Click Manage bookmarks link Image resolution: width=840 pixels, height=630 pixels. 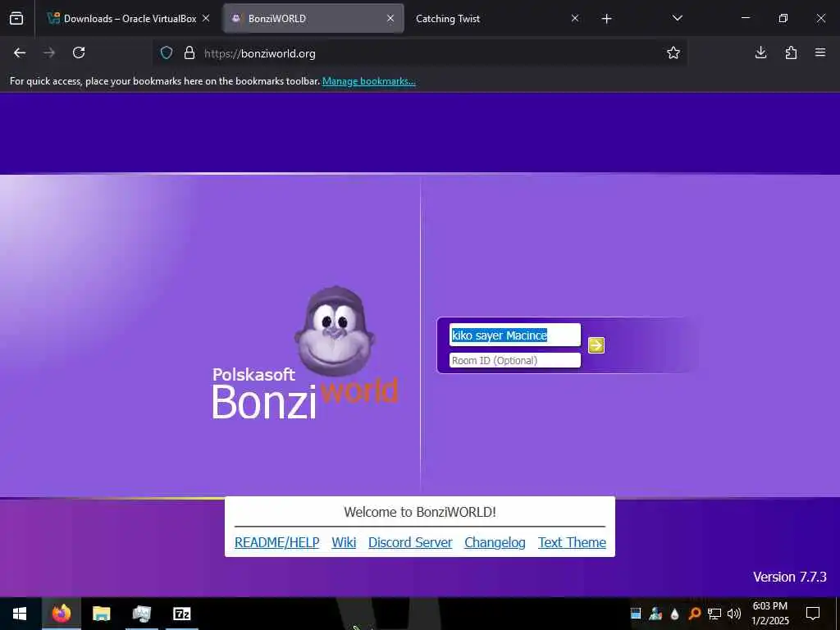pyautogui.click(x=368, y=81)
